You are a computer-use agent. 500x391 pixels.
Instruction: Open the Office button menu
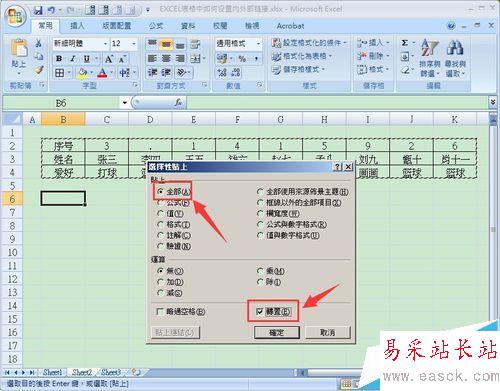pos(15,17)
